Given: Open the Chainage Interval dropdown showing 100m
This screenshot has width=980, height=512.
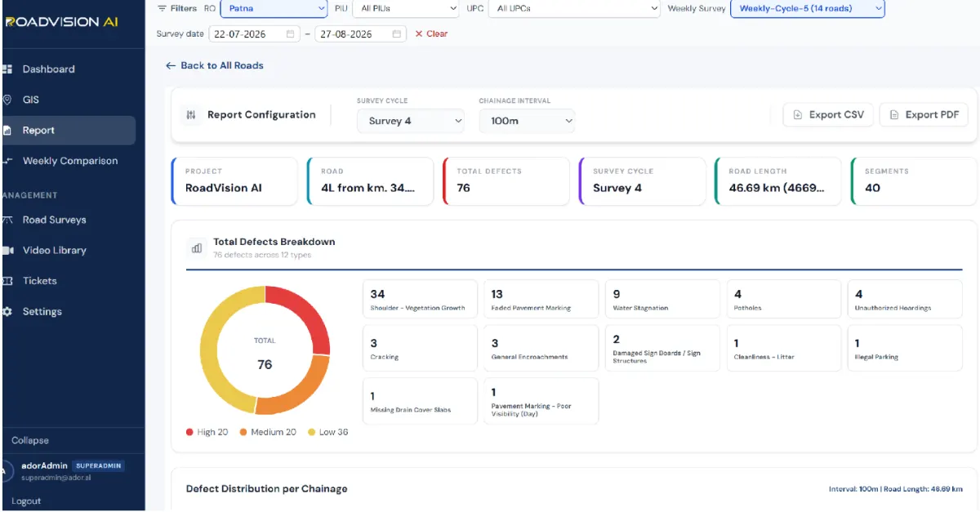Looking at the screenshot, I should click(x=527, y=121).
